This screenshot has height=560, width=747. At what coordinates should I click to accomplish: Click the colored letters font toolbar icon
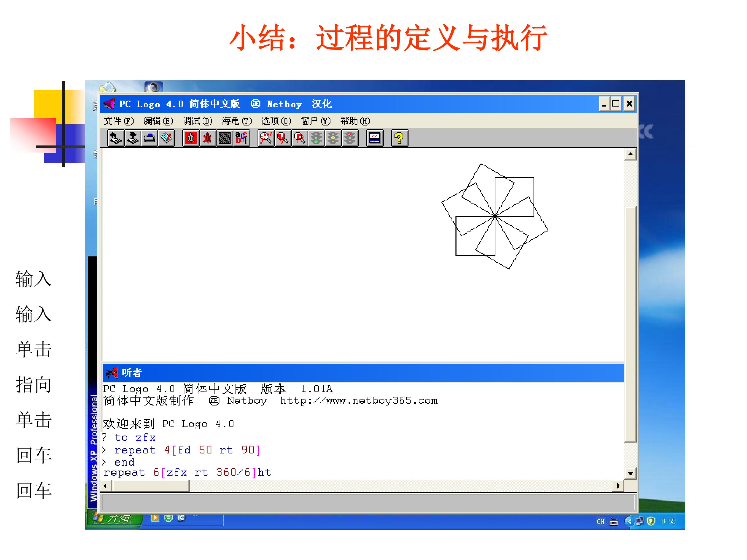coord(241,138)
